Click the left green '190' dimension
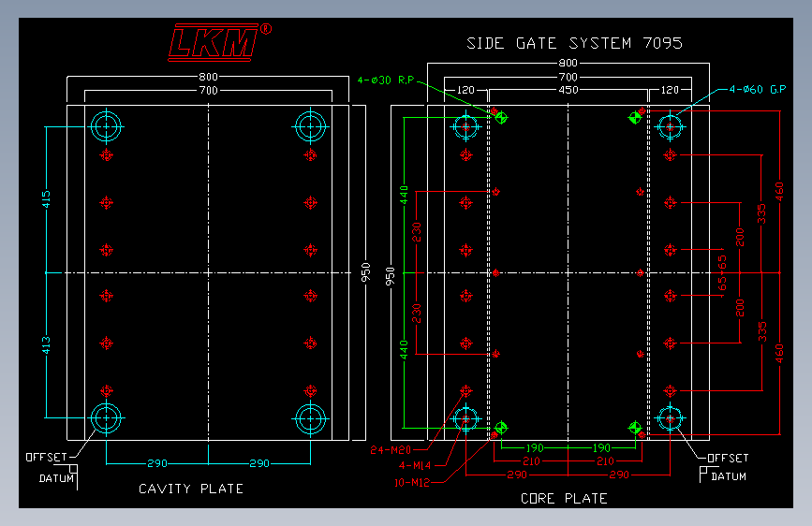 click(535, 447)
